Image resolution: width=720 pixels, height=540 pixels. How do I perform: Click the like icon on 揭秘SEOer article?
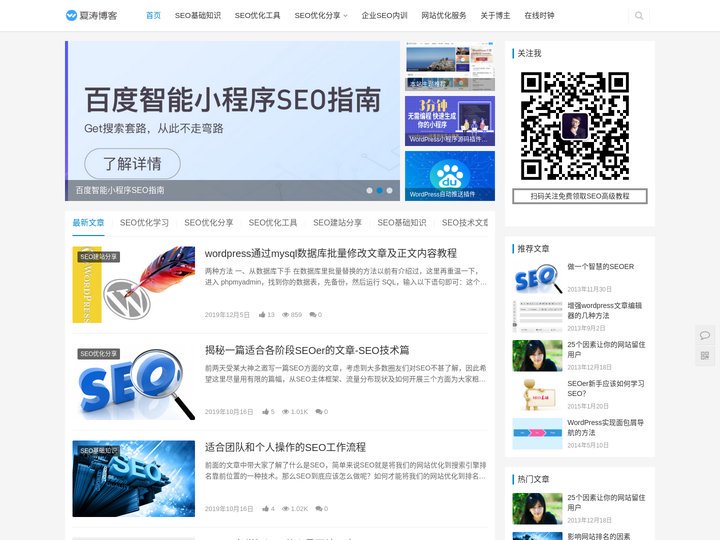[x=265, y=411]
